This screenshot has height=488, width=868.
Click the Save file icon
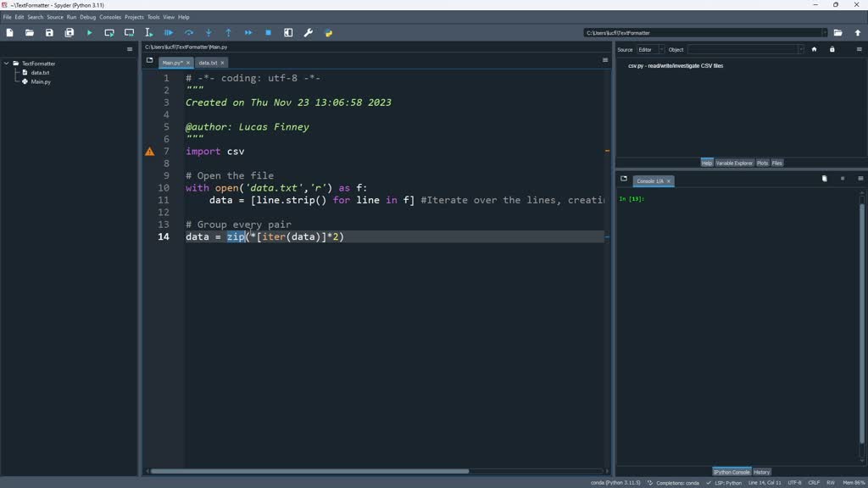click(48, 32)
